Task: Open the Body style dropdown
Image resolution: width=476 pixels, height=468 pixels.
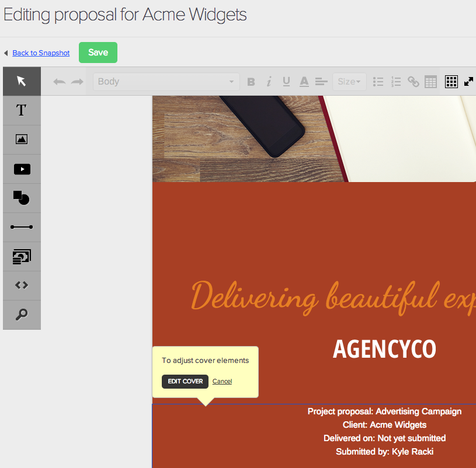Action: tap(166, 82)
